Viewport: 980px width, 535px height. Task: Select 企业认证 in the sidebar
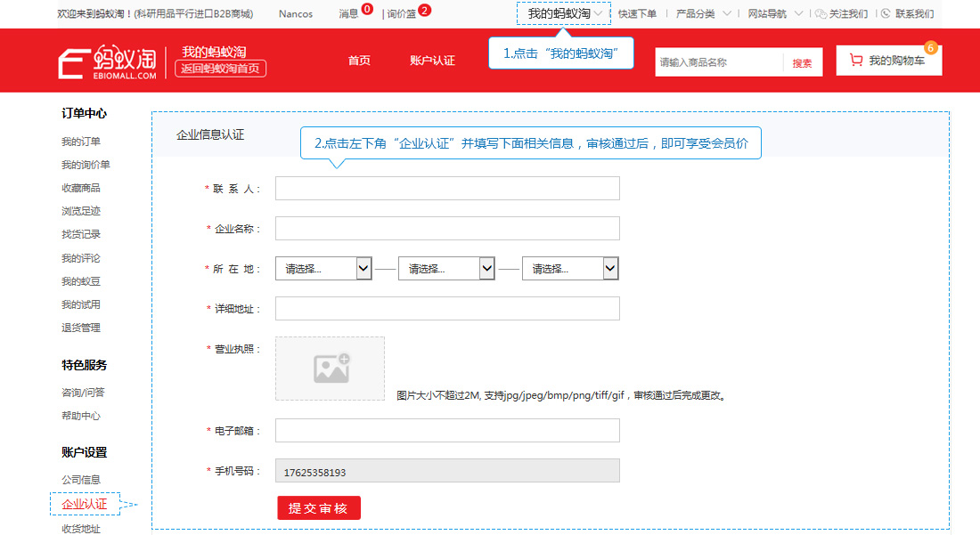click(85, 504)
